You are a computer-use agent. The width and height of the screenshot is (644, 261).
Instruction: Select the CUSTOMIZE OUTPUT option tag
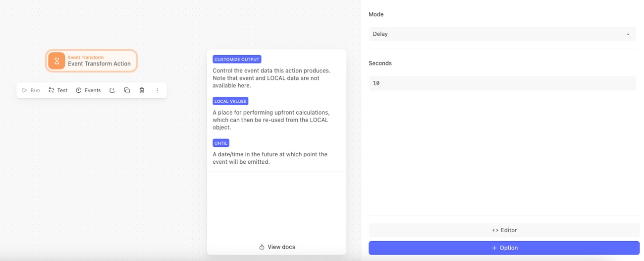[237, 60]
